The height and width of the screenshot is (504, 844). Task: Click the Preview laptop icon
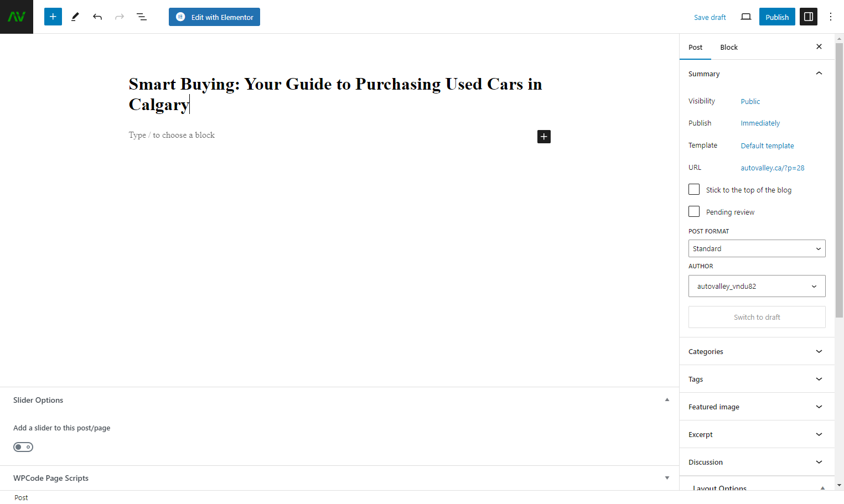coord(746,17)
